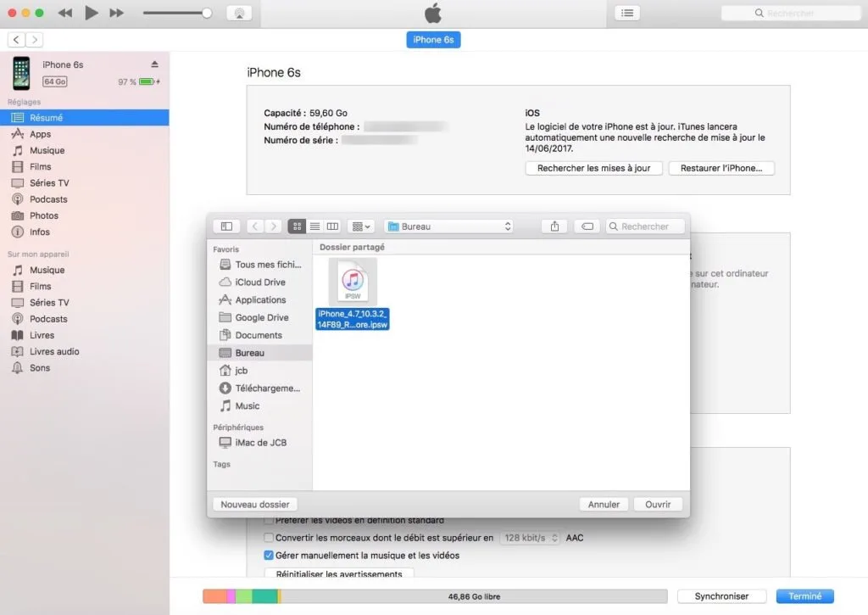Click the edit tags icon
The height and width of the screenshot is (615, 868).
(x=587, y=226)
